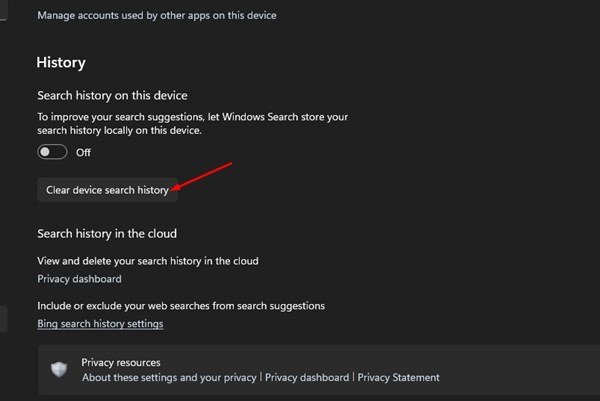Click the Off label beside the toggle
The height and width of the screenshot is (401, 600).
(x=83, y=152)
